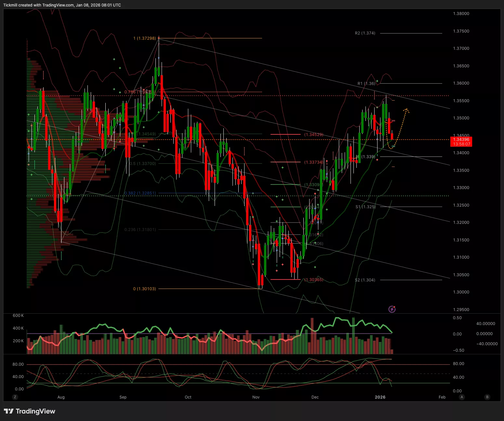Click the Nov marker on time axis
The image size is (504, 421).
point(256,397)
